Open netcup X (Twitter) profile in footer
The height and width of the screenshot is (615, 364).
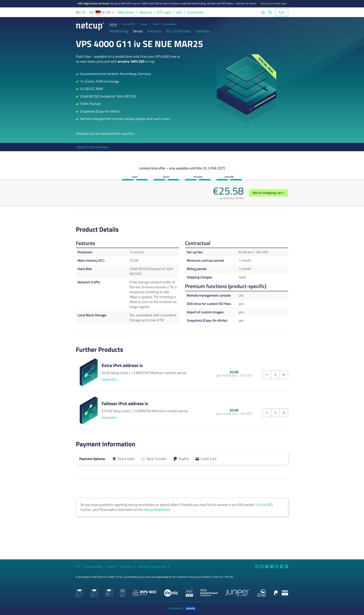(x=271, y=566)
